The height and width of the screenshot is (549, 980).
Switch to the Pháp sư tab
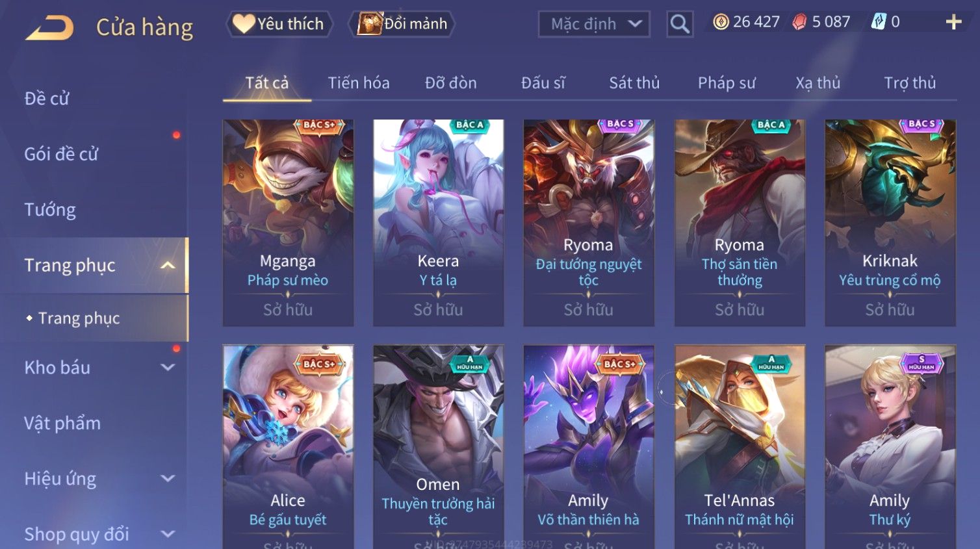coord(727,83)
